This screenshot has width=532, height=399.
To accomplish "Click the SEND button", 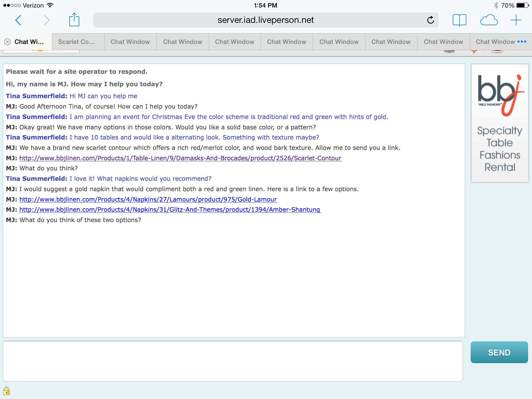I will [x=499, y=352].
